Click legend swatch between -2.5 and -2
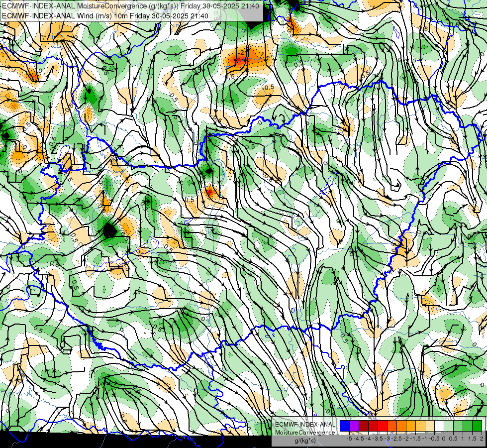 401,426
